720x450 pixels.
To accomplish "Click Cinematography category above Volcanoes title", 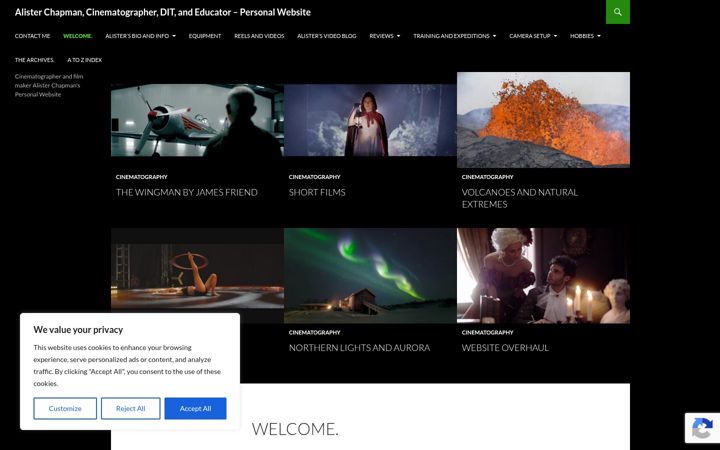I will (487, 177).
